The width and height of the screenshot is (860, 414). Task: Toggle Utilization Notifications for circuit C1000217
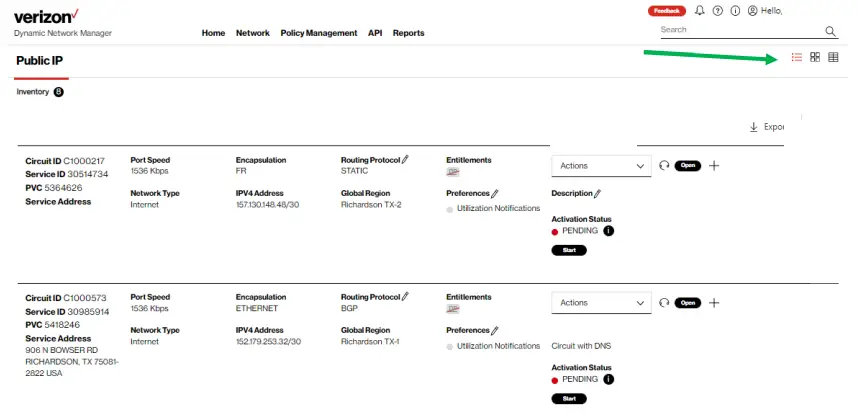pos(450,209)
